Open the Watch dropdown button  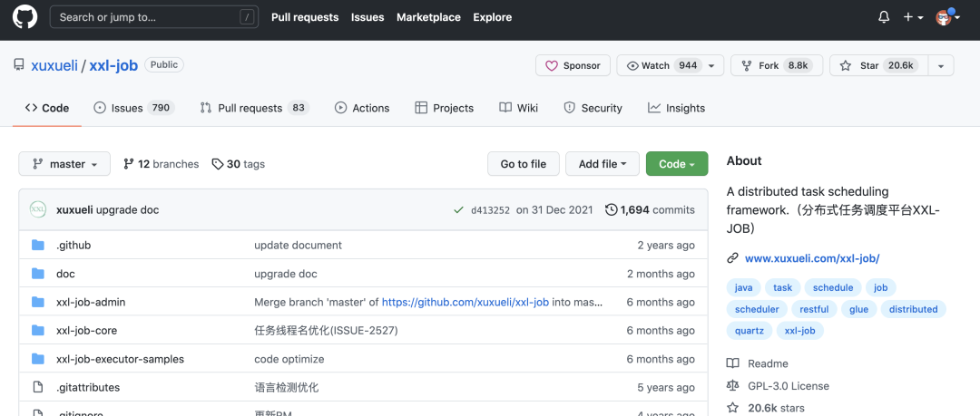(670, 65)
